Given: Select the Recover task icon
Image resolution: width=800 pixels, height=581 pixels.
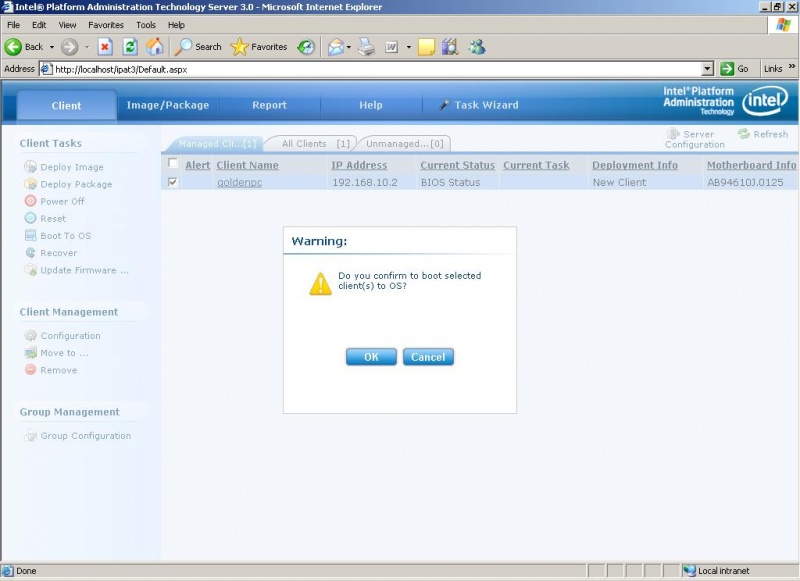Looking at the screenshot, I should 31,253.
